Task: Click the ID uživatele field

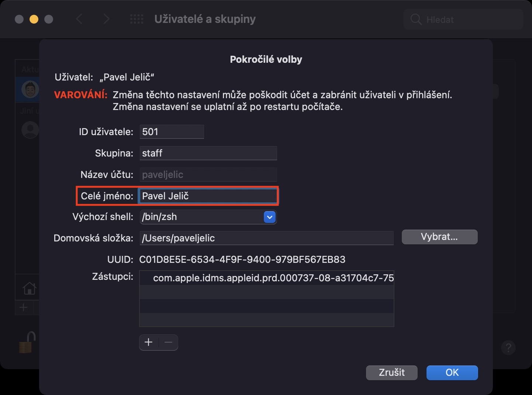Action: pyautogui.click(x=172, y=132)
